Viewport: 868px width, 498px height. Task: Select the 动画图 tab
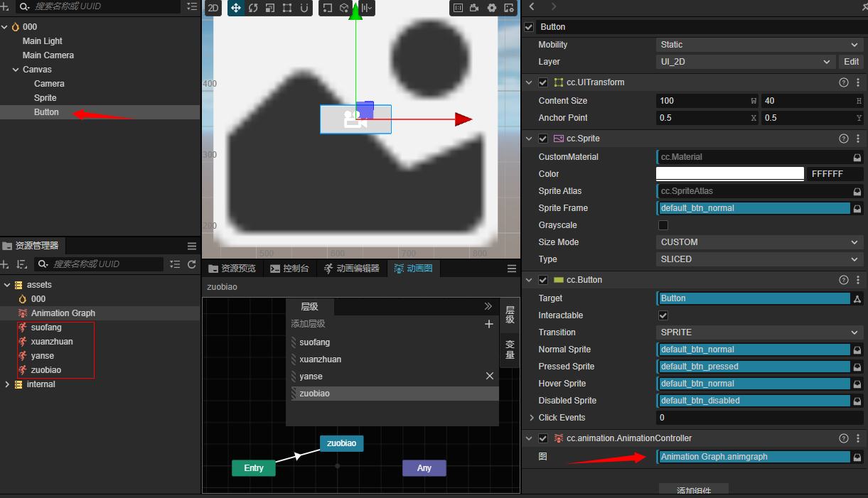[x=414, y=269]
